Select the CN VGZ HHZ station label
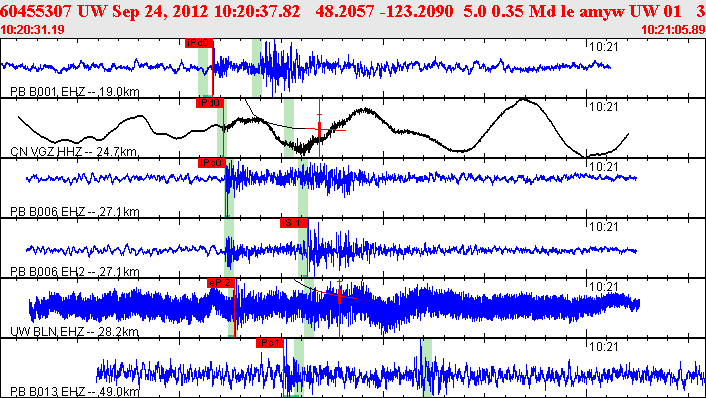 74,152
